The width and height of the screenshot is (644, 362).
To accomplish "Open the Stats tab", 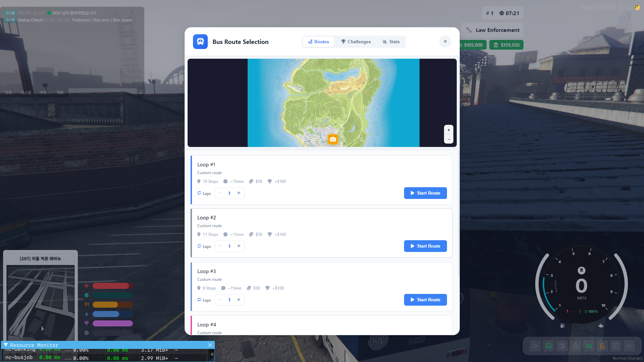I will pos(391,42).
